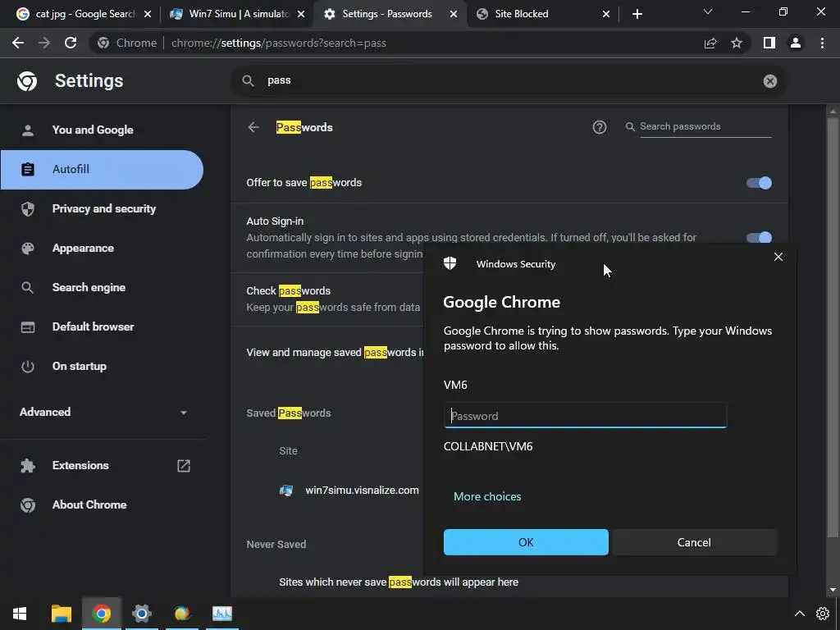Click the win7simu site favicon in the saved passwords list

[x=286, y=491]
